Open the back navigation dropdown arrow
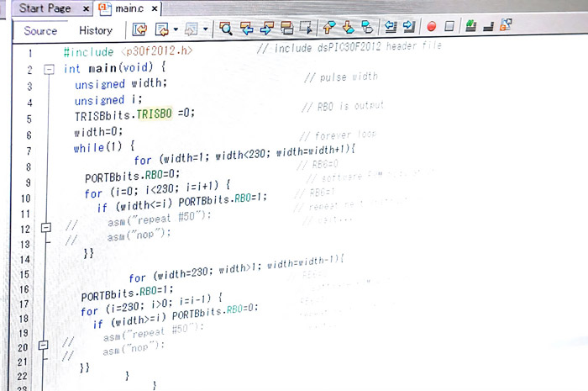 click(176, 29)
